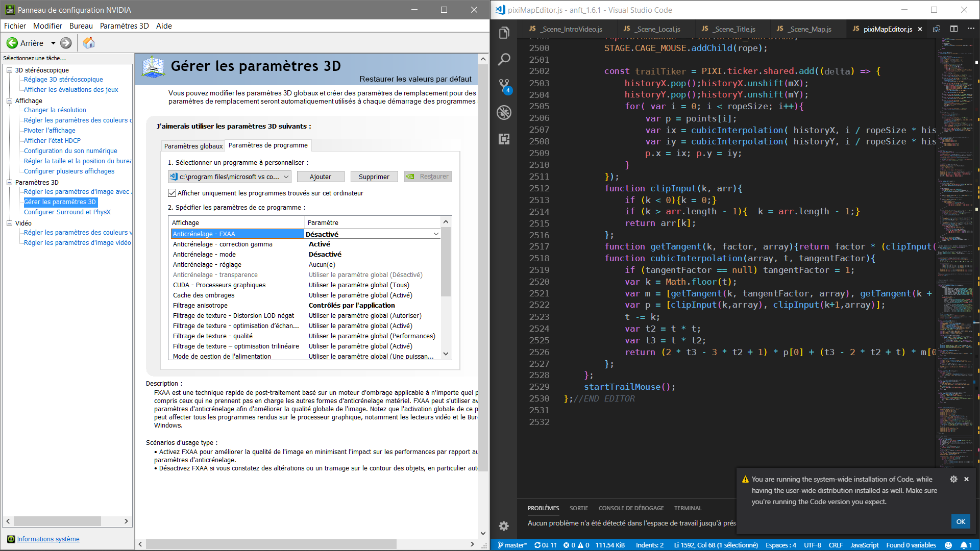Click the notification gear icon

tap(953, 479)
